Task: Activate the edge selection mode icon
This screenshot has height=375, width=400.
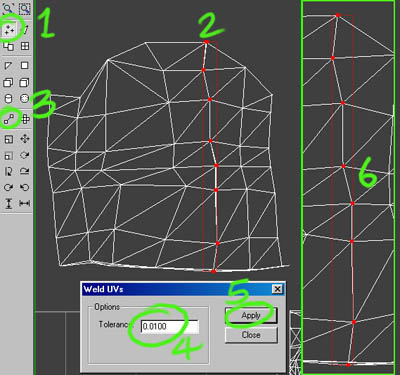Action: click(25, 29)
